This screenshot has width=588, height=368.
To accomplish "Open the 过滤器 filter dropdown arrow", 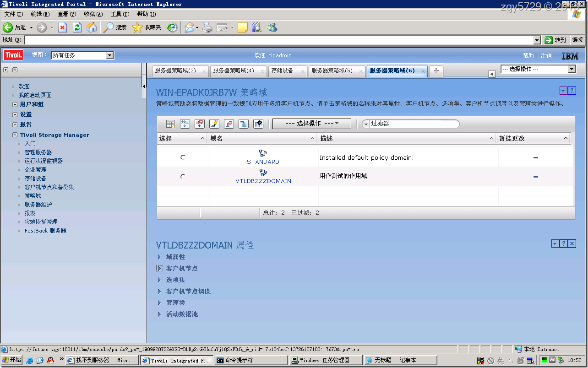I will [x=366, y=124].
